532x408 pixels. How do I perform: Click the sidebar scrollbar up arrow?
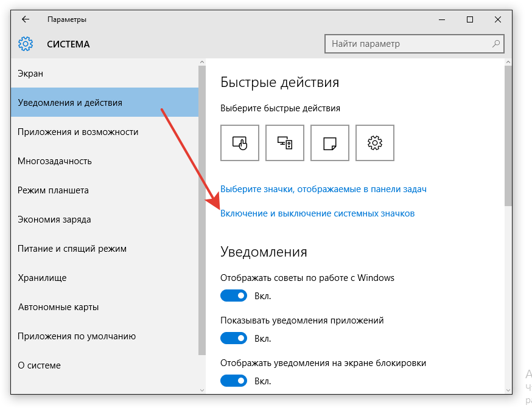[x=202, y=62]
